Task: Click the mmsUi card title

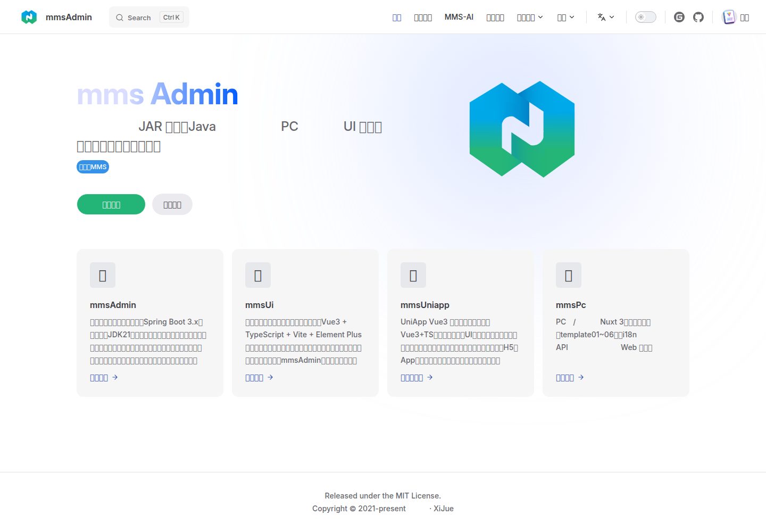Action: coord(260,305)
